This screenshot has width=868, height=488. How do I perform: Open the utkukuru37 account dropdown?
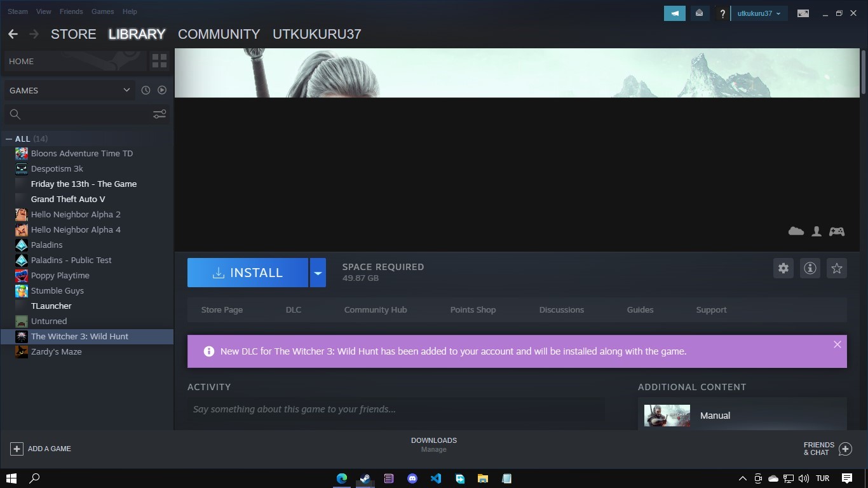click(759, 13)
